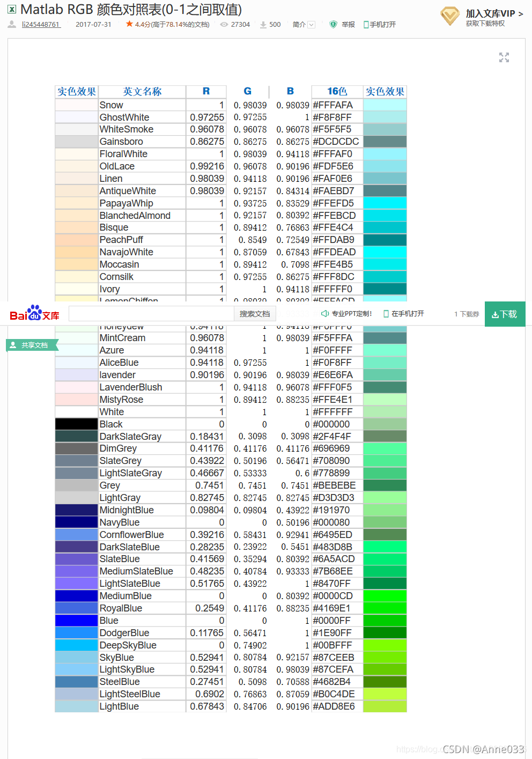The image size is (532, 759).
Task: Click the view count eye icon
Action: point(224,25)
